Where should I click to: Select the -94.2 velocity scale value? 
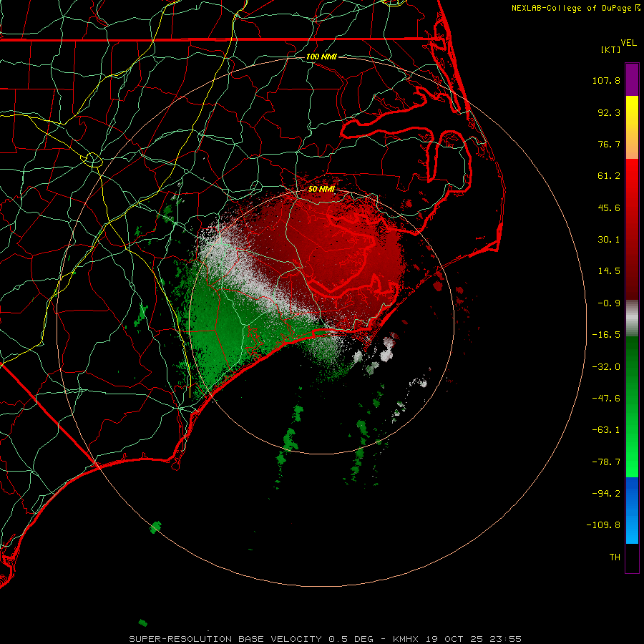pos(606,494)
